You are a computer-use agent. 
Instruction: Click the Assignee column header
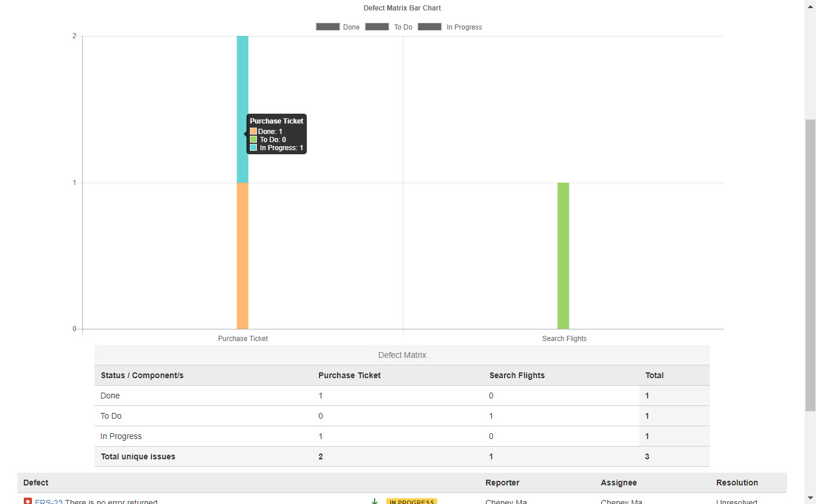pyautogui.click(x=619, y=483)
